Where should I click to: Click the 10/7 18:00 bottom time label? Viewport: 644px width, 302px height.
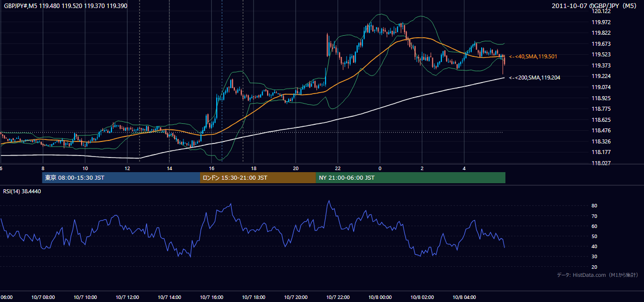pos(253,297)
